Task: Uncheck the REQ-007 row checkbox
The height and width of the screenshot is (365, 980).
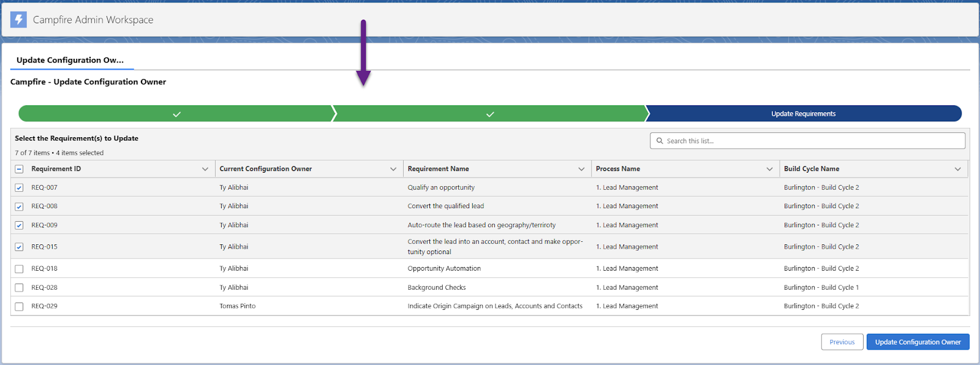Action: coord(19,188)
